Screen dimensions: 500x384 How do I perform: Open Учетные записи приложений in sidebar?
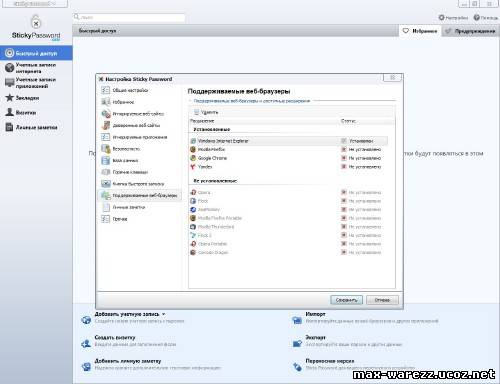[36, 83]
